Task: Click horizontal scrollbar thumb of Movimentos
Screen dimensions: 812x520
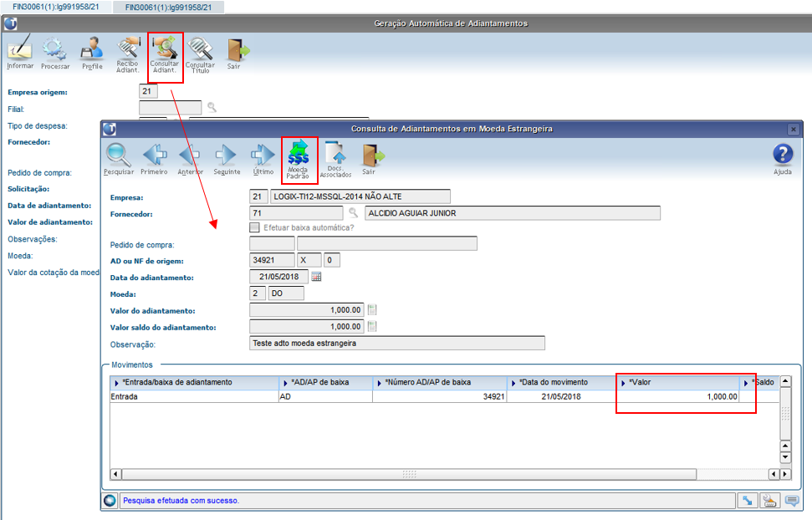Action: click(x=409, y=474)
